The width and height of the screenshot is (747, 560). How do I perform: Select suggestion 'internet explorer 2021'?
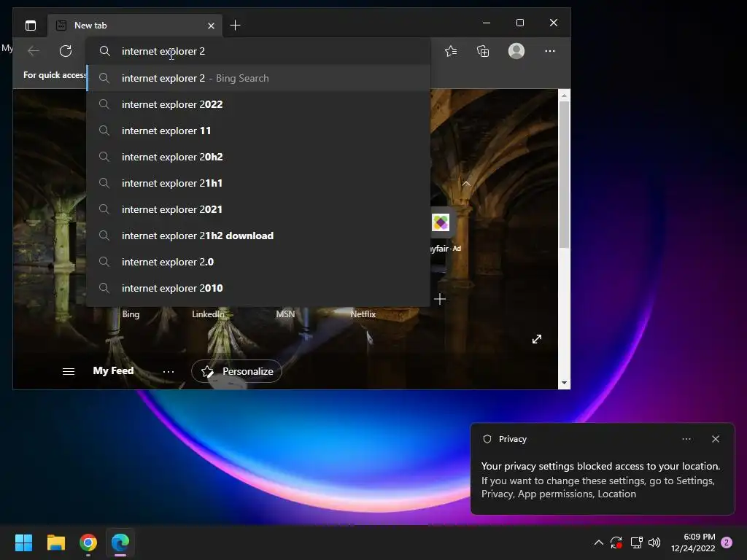(258, 209)
